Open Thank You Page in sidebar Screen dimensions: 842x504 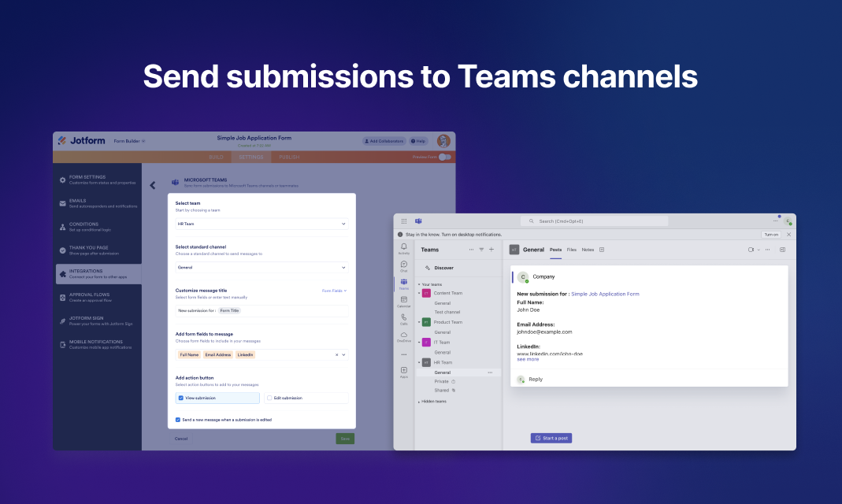pyautogui.click(x=98, y=250)
